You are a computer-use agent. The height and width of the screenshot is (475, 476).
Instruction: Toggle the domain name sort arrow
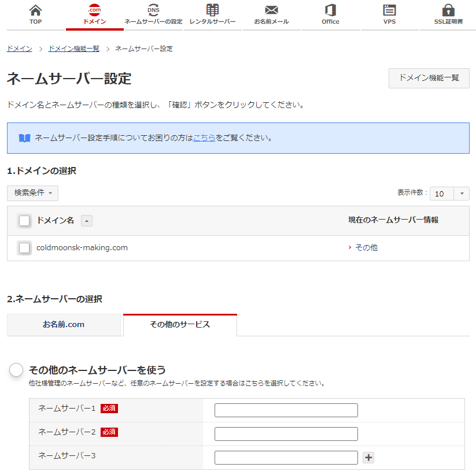pos(86,221)
